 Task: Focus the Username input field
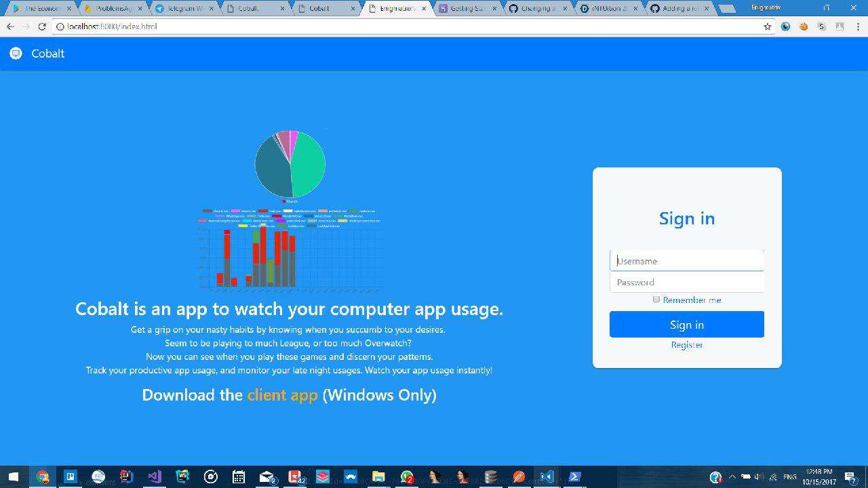pos(687,261)
